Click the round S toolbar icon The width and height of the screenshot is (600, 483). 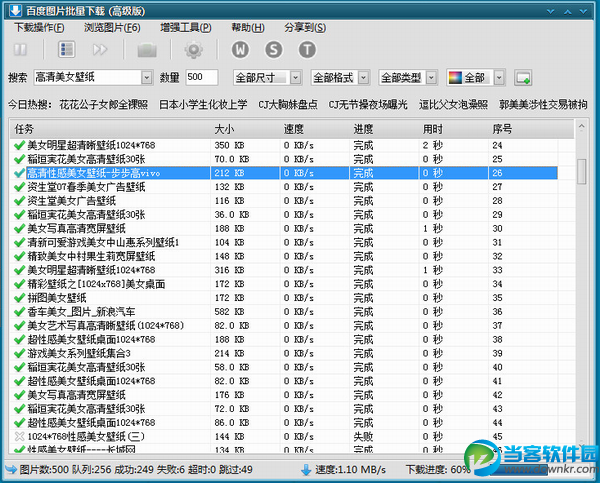pos(274,49)
